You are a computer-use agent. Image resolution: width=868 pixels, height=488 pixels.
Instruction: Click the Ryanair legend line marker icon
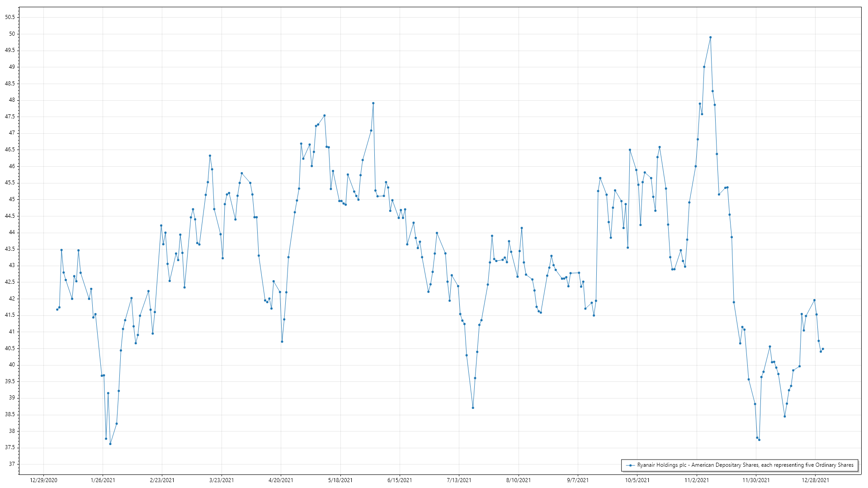[x=630, y=465]
